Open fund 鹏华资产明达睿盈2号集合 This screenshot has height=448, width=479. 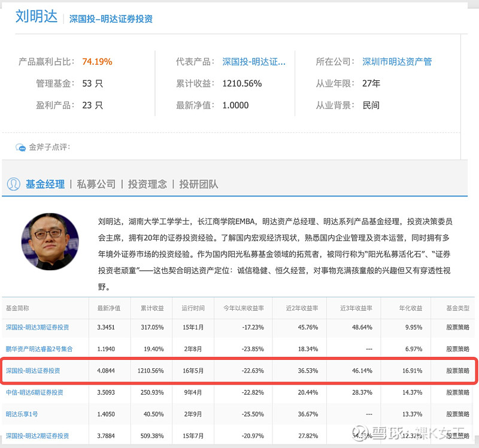pyautogui.click(x=39, y=349)
